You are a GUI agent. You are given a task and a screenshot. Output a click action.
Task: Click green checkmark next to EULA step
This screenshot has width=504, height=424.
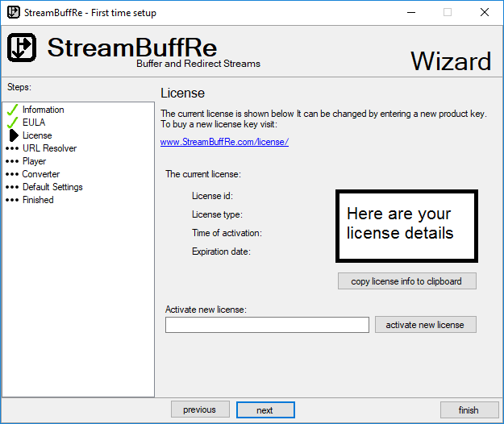coord(12,123)
